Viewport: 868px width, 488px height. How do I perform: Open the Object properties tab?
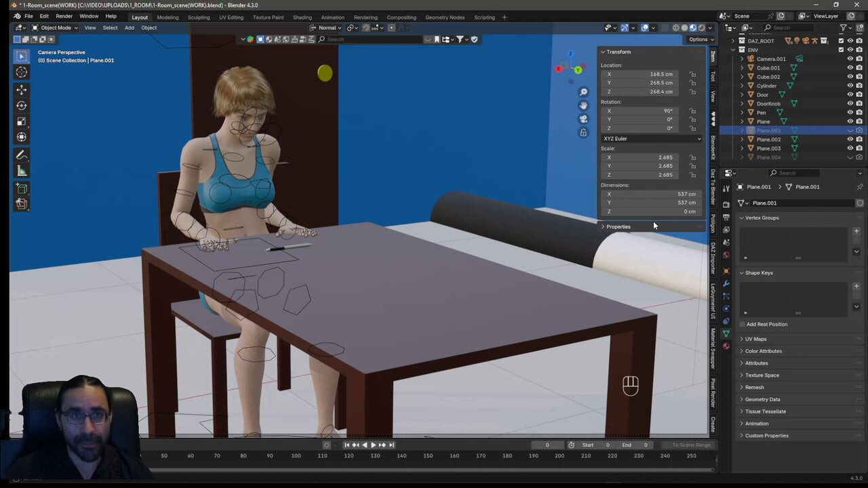[x=726, y=270]
